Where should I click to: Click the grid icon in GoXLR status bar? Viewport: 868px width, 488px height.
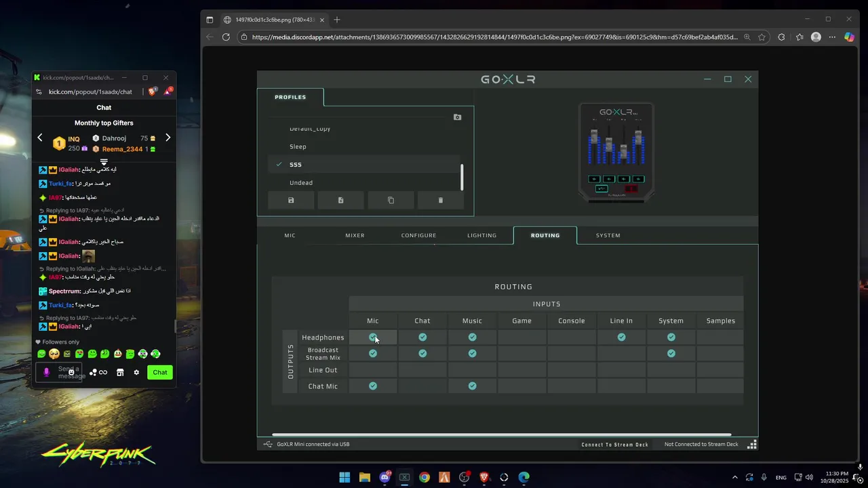[x=751, y=445]
